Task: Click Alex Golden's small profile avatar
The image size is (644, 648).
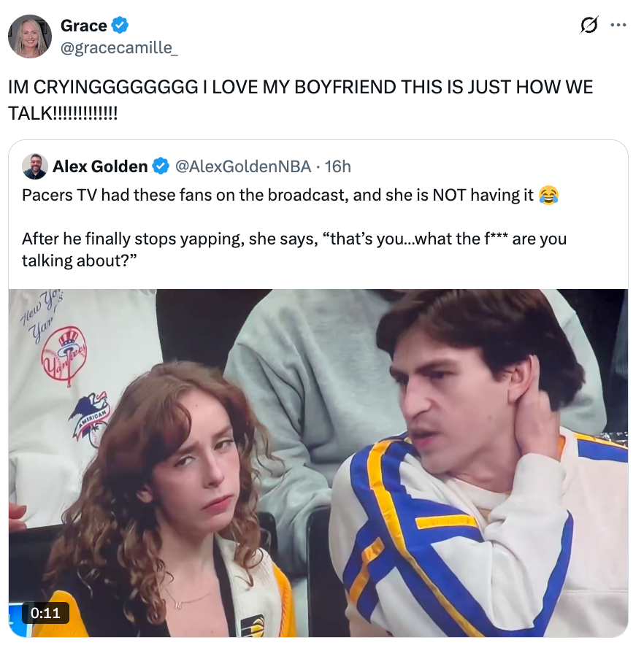Action: (x=35, y=166)
